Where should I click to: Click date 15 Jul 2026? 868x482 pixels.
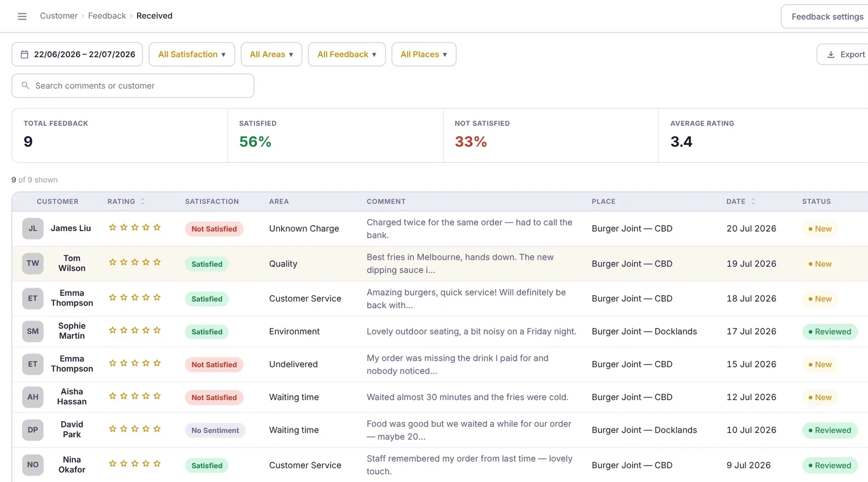pos(751,364)
